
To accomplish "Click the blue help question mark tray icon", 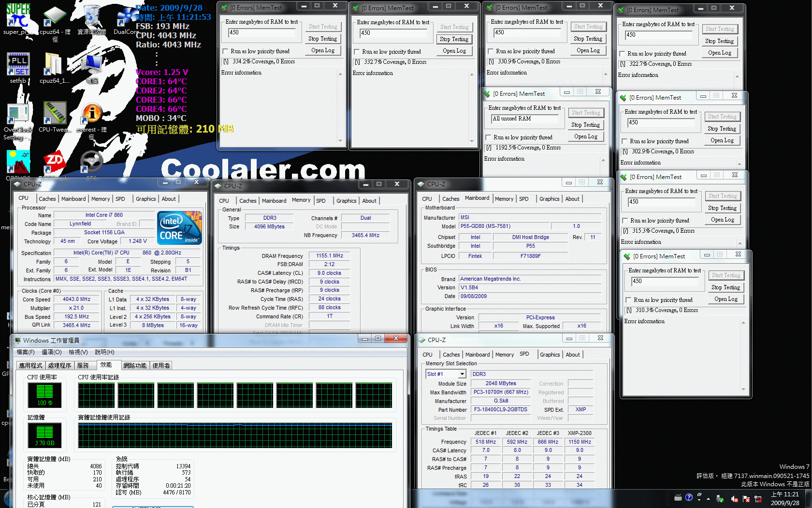I will point(689,497).
